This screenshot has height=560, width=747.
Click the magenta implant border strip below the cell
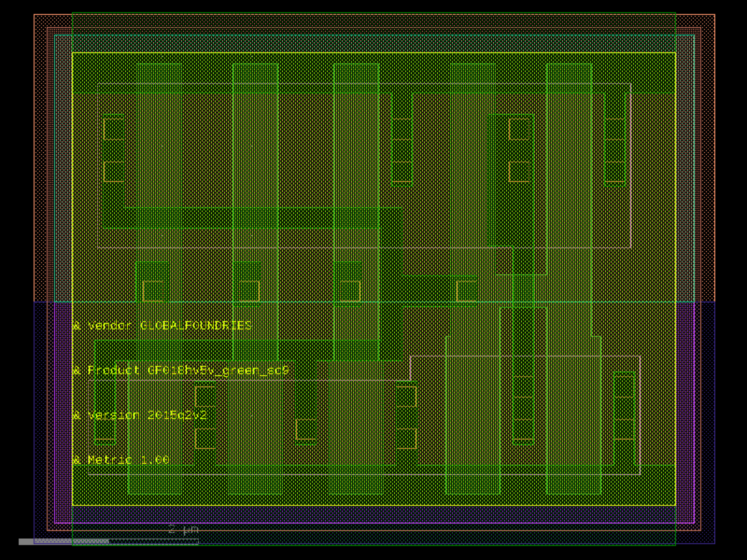tap(373, 514)
